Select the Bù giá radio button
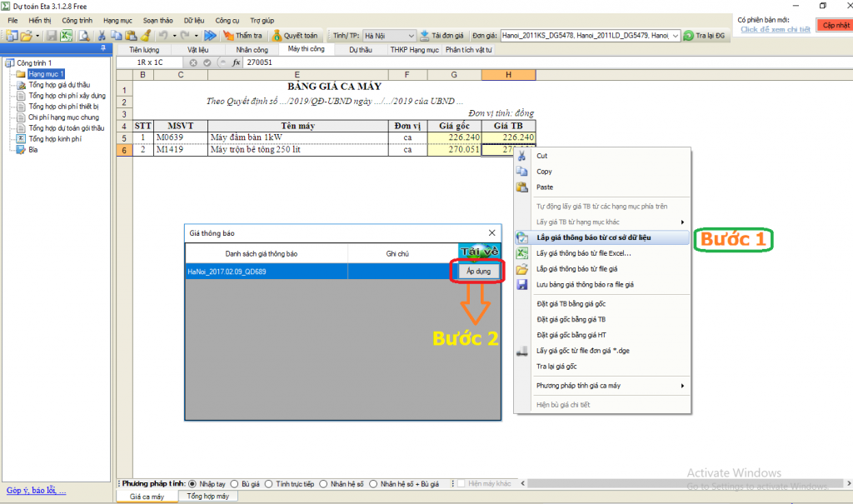The width and height of the screenshot is (853, 504). 235,483
